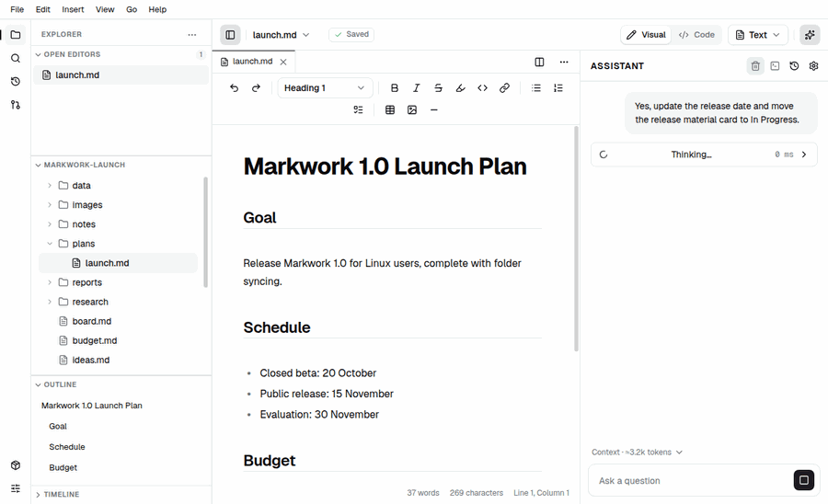828x504 pixels.
Task: Insert an image
Action: point(412,109)
